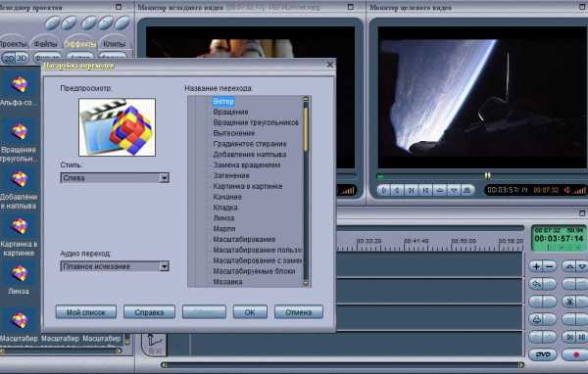The height and width of the screenshot is (374, 588).
Task: Open the DVD export button
Action: click(543, 354)
